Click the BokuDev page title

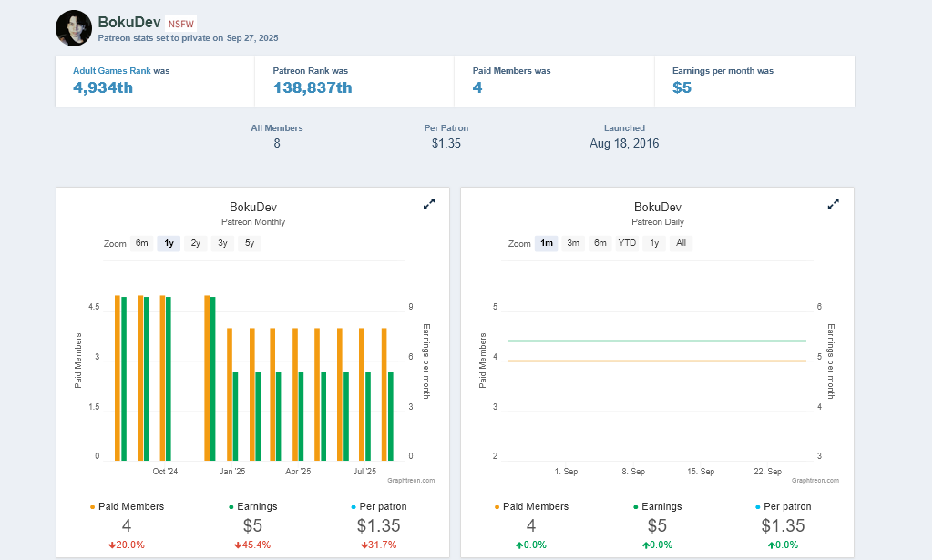[x=128, y=22]
